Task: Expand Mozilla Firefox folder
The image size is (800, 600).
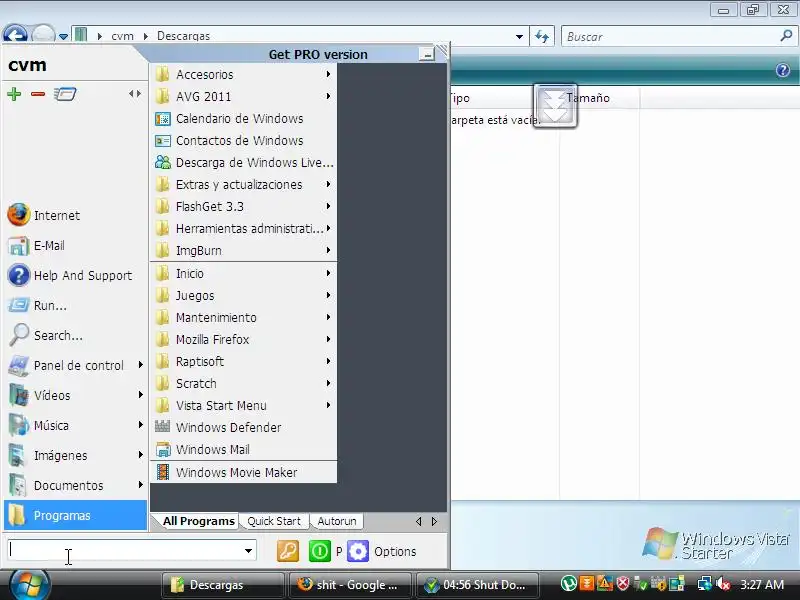Action: (x=243, y=339)
